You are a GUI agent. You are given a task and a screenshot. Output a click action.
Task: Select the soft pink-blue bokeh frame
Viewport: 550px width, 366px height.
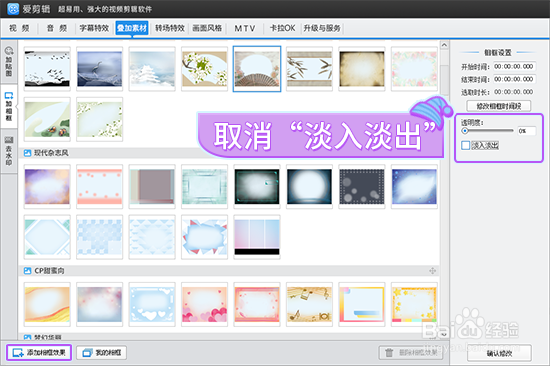(100, 305)
